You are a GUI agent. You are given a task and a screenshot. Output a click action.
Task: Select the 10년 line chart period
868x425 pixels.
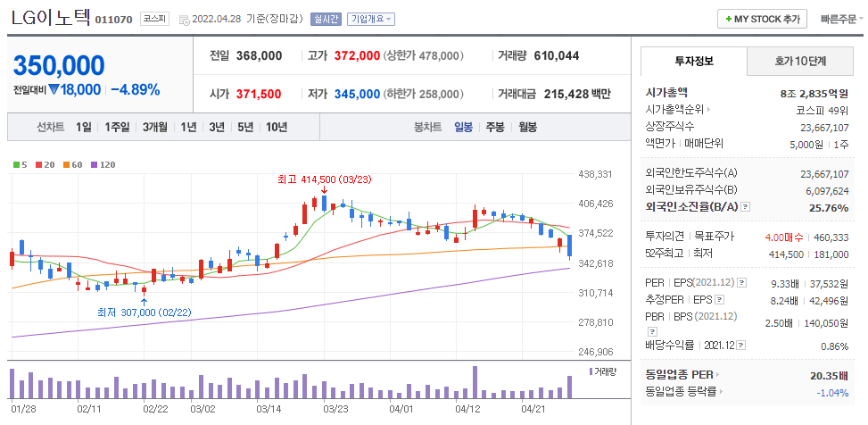pos(277,127)
